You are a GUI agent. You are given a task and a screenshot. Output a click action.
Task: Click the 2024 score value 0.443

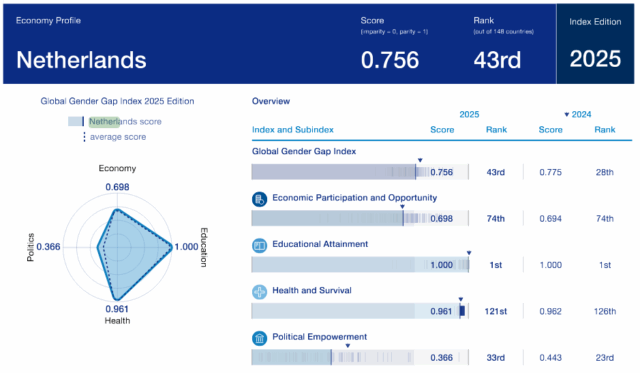tap(551, 357)
